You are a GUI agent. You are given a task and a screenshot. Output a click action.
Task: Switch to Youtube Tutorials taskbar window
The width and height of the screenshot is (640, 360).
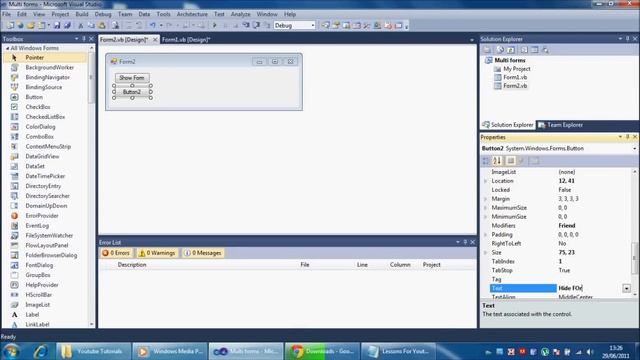point(93,351)
